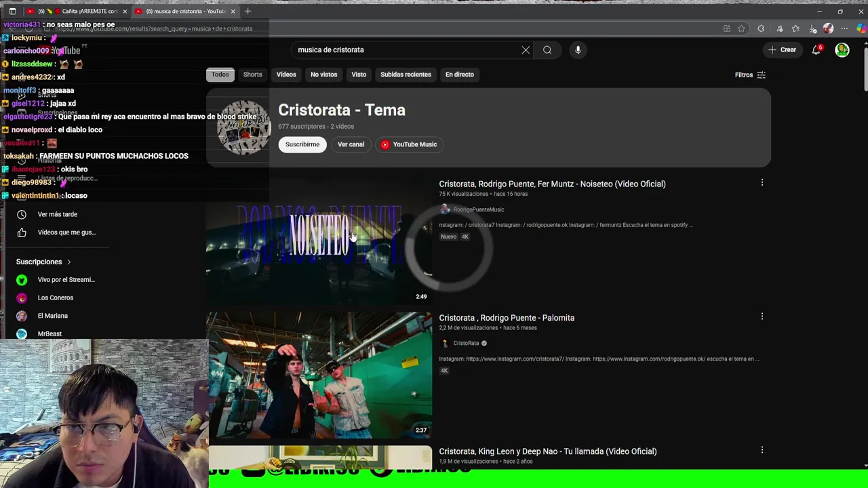Open Edge favorites list icon

click(x=795, y=28)
